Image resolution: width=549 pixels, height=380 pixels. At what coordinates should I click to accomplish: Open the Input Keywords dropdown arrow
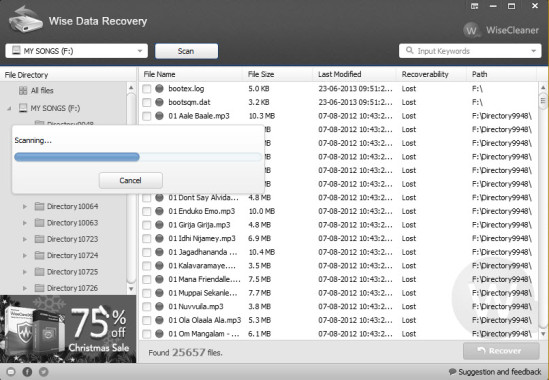pos(534,51)
